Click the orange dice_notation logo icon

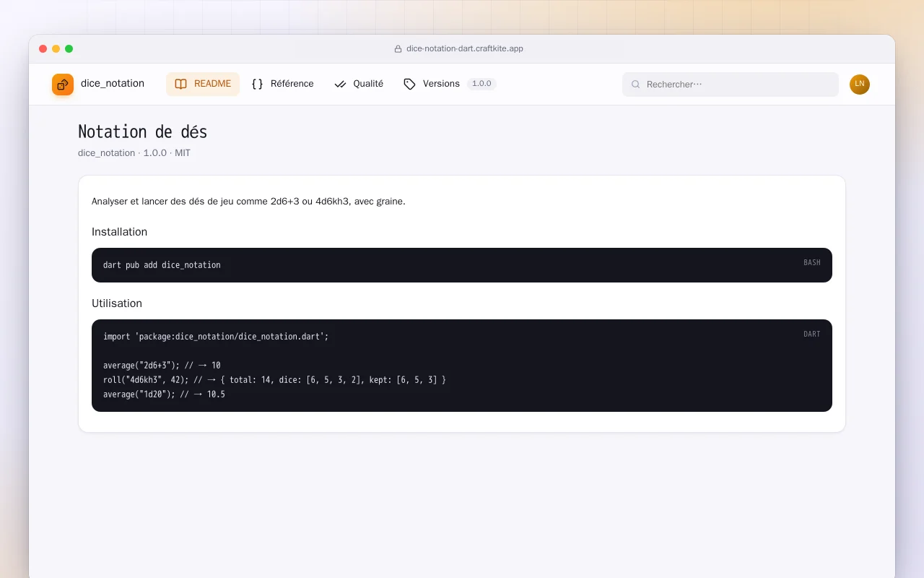[x=63, y=84]
